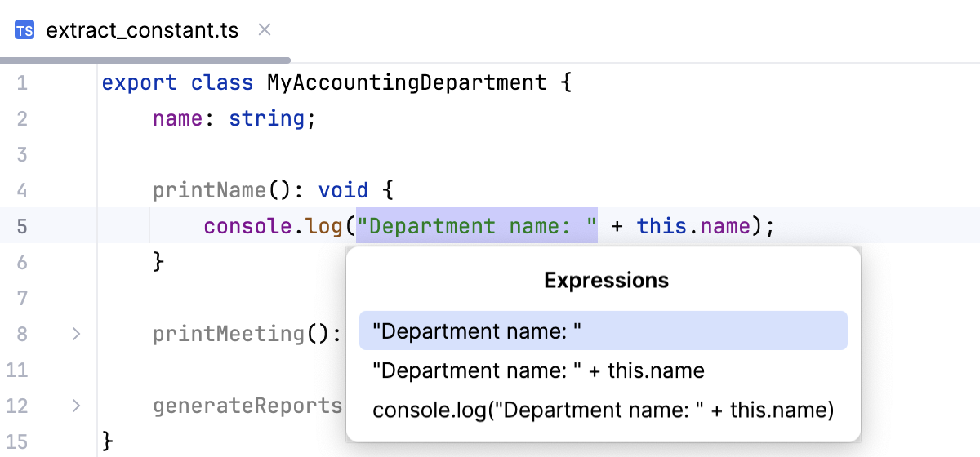Click line number 5 in gutter
The width and height of the screenshot is (980, 457).
21,226
